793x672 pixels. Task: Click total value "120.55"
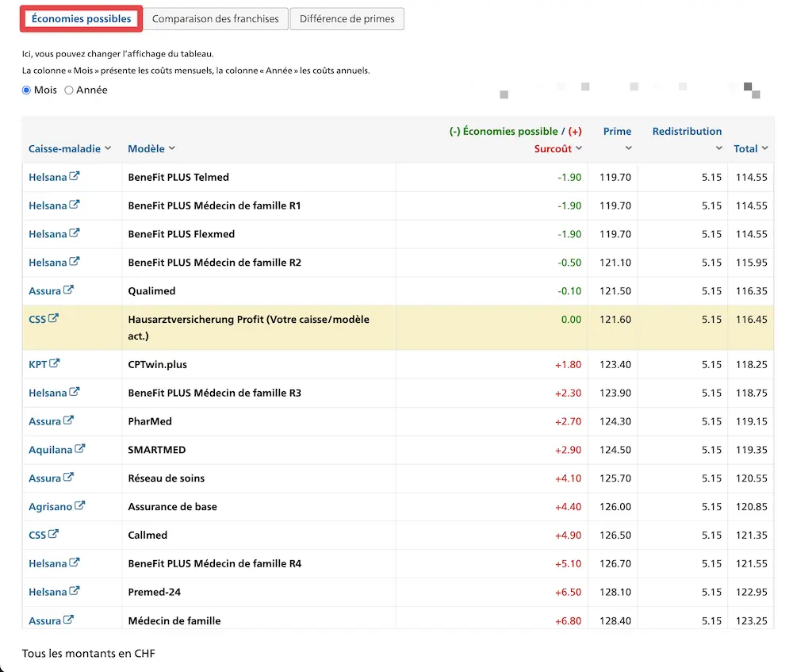click(752, 478)
